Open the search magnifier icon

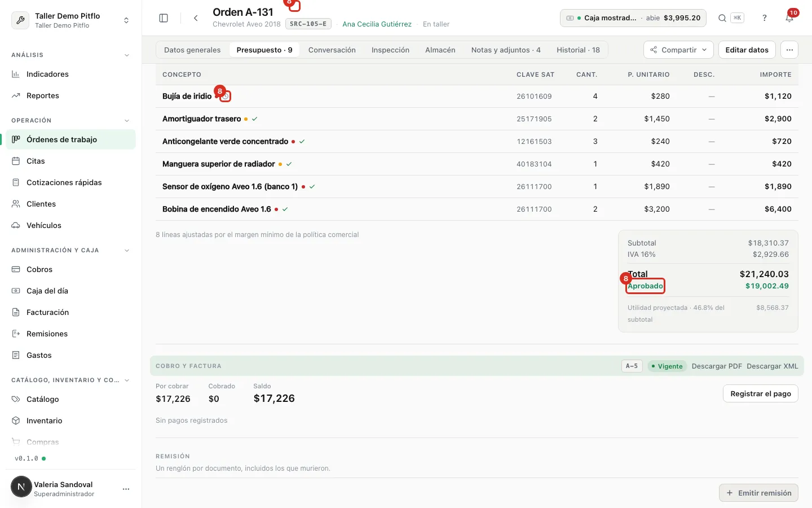click(722, 18)
